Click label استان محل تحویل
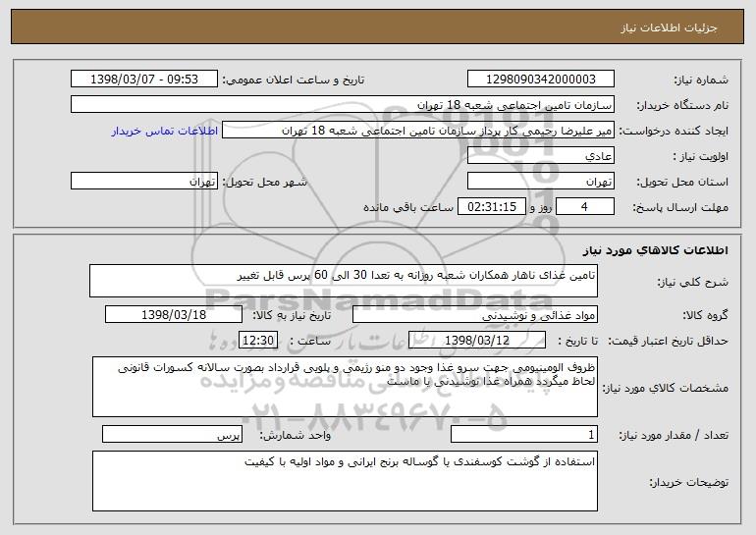The height and width of the screenshot is (535, 756). 682,183
